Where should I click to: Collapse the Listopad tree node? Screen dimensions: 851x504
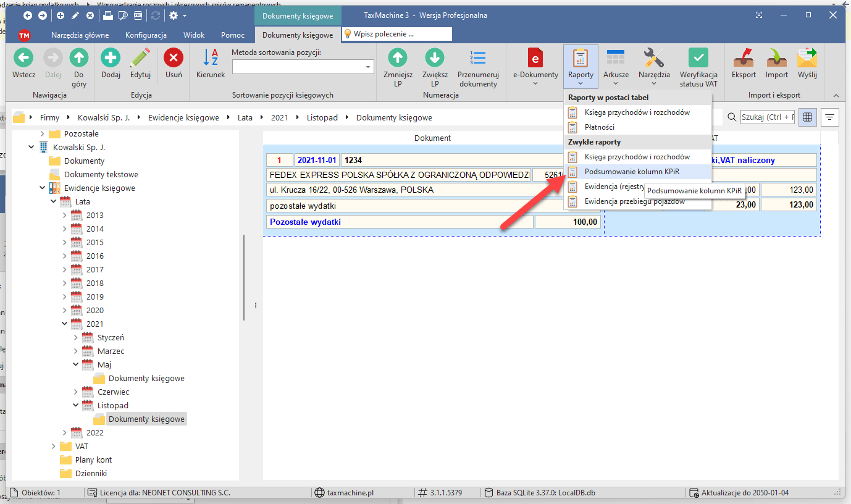click(x=77, y=406)
